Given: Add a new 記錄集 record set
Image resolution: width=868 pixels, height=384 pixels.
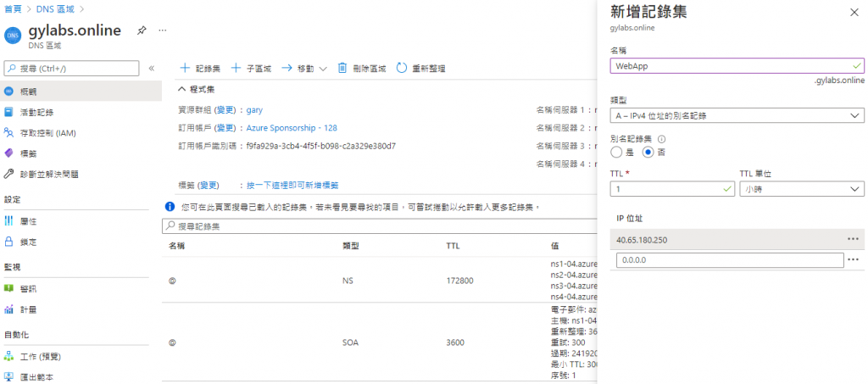Looking at the screenshot, I should (x=200, y=69).
